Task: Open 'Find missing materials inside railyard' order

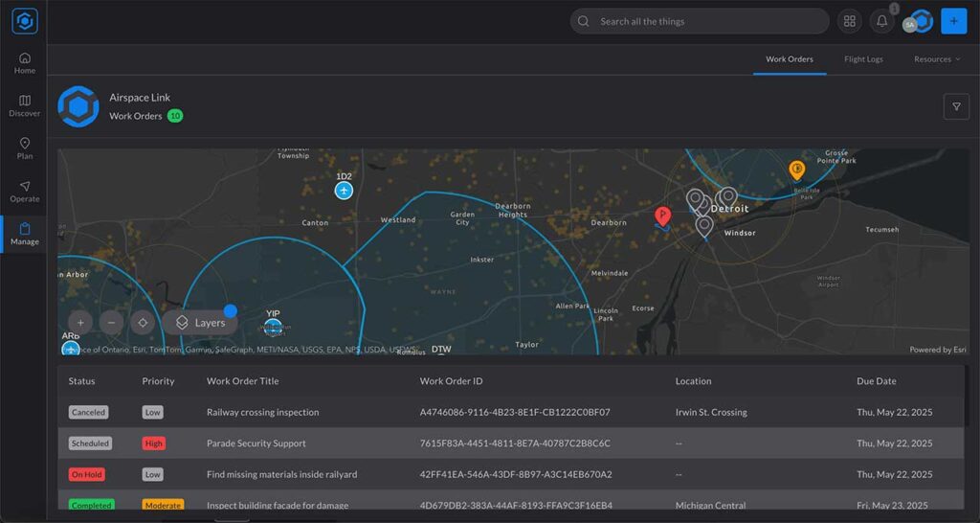Action: point(282,474)
